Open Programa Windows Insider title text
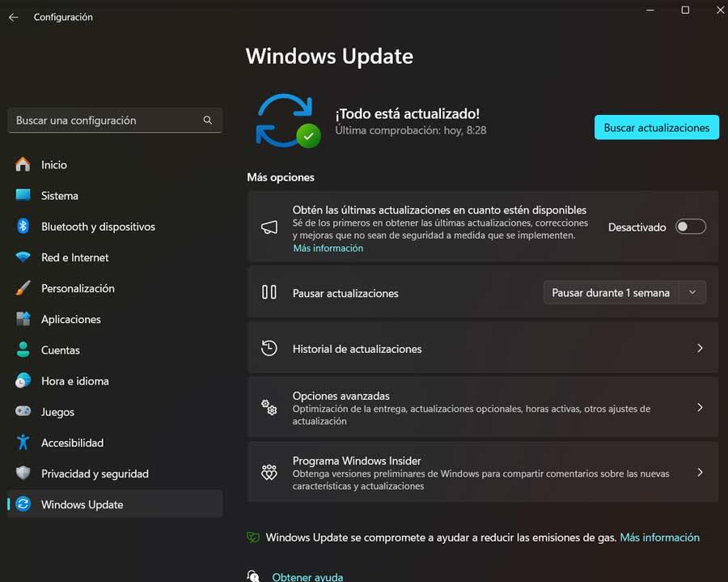Image resolution: width=728 pixels, height=582 pixels. (x=357, y=461)
